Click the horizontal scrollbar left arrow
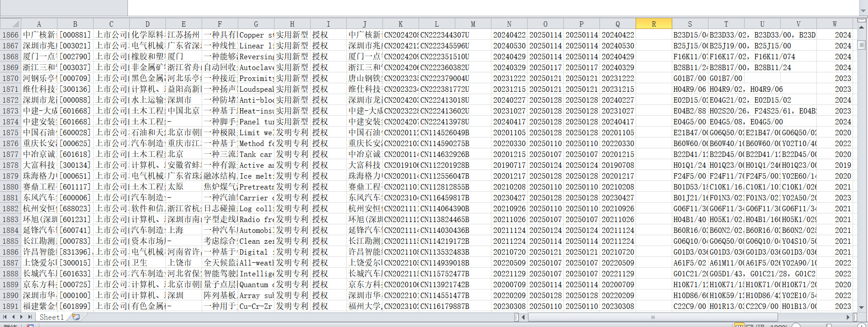 (524, 317)
